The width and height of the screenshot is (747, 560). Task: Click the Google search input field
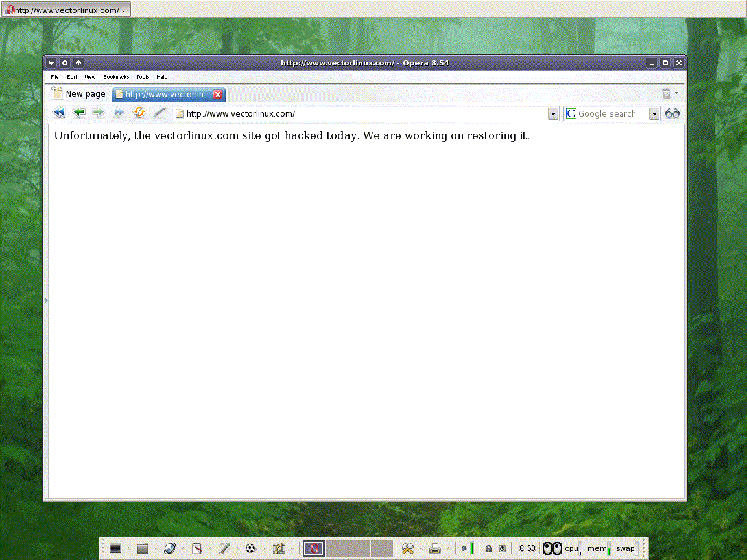613,114
